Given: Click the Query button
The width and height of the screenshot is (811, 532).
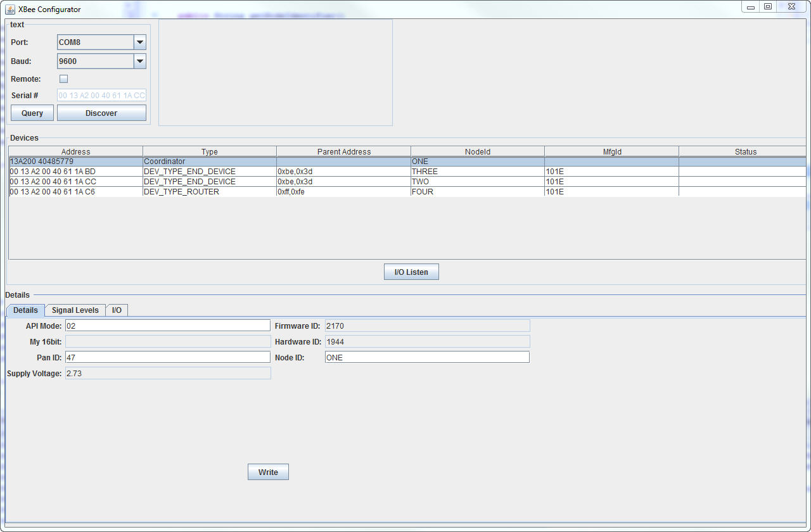Looking at the screenshot, I should pos(32,113).
